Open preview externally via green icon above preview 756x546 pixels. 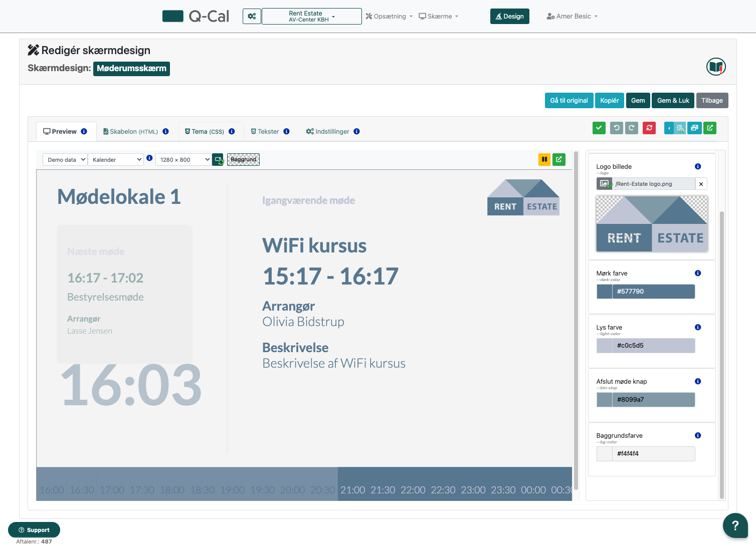(559, 159)
